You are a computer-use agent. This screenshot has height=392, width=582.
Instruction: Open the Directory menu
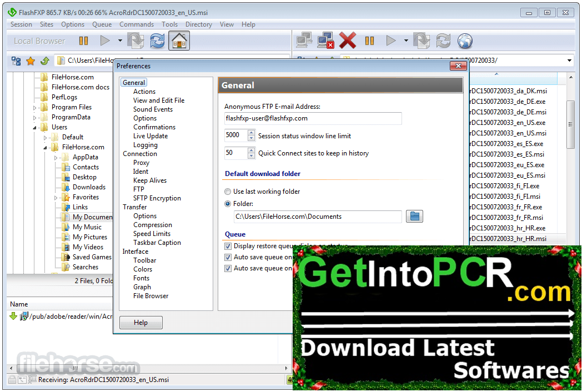click(x=199, y=24)
